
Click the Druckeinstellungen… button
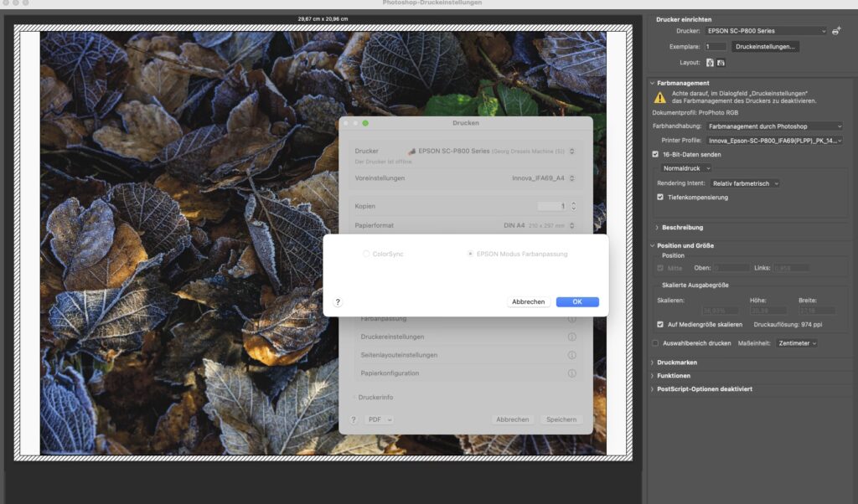(765, 47)
